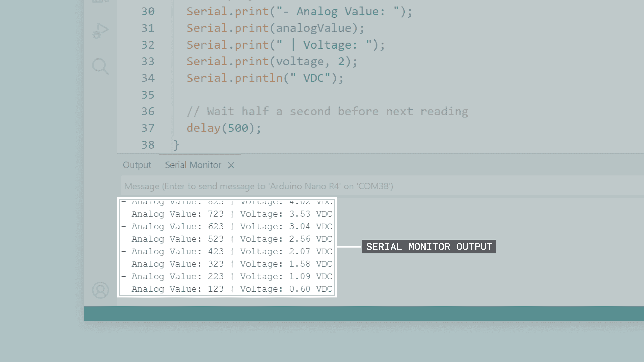Click serial output line showing 2.56 VDC

[227, 239]
